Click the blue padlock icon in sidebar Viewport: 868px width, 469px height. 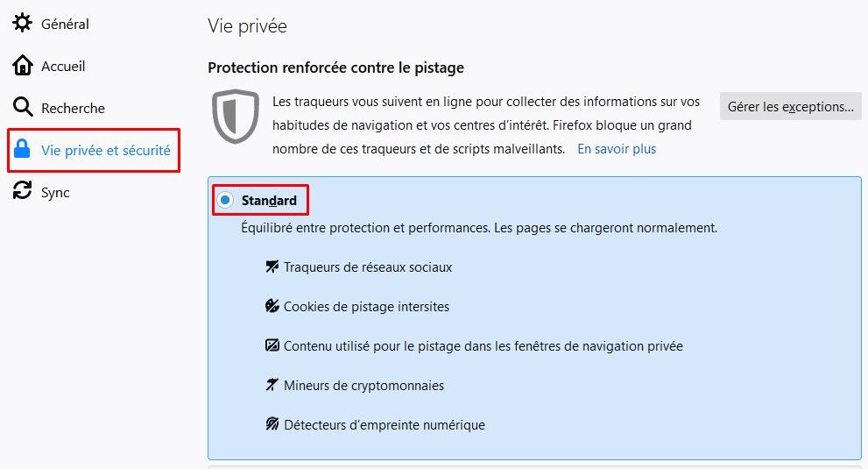point(23,150)
